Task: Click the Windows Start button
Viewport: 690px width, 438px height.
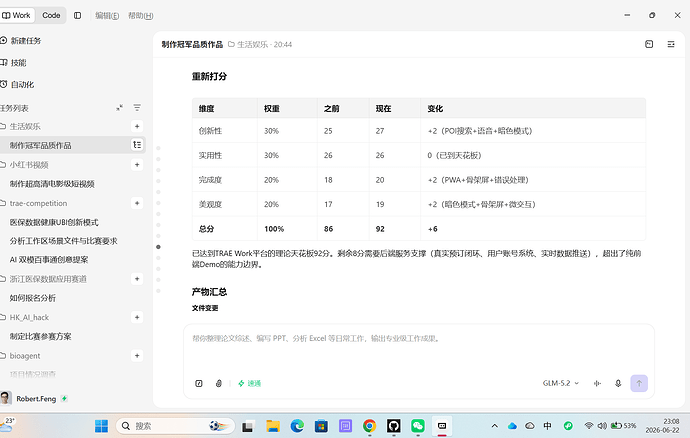Action: click(x=101, y=426)
